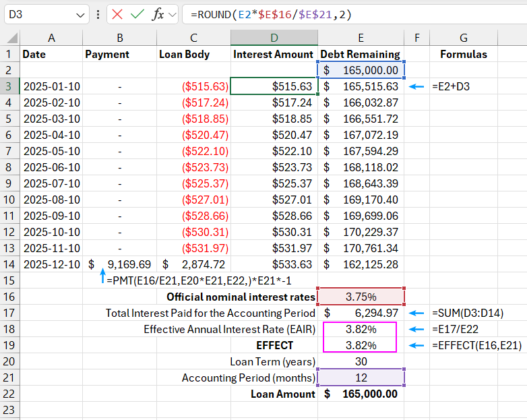The image size is (527, 420).
Task: Click the =PMT formula text in row 15
Action: 199,280
